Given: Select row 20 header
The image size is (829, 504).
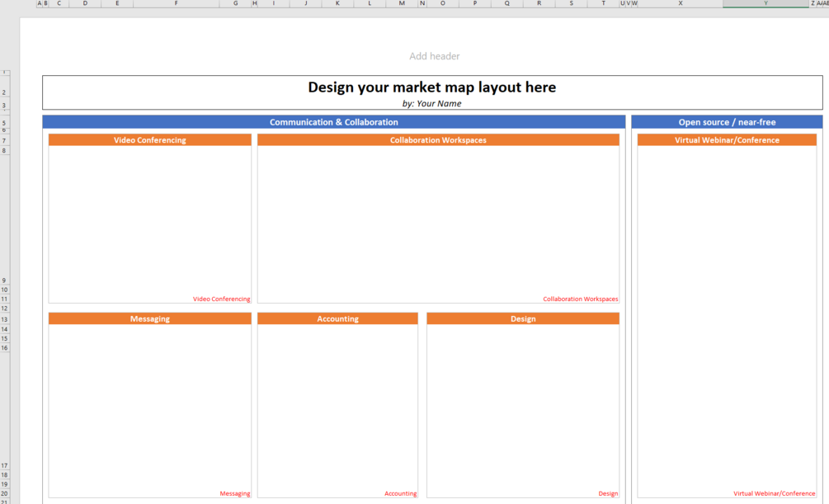Looking at the screenshot, I should pyautogui.click(x=4, y=493).
